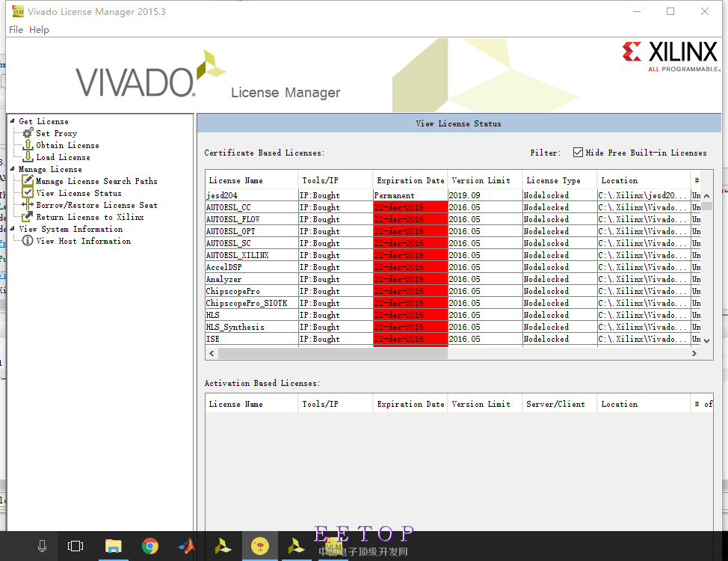Image resolution: width=728 pixels, height=561 pixels.
Task: Sort certificate table by License Name header
Action: [x=251, y=180]
